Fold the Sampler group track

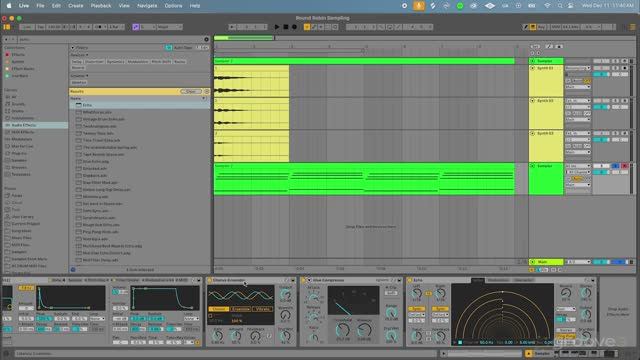(x=532, y=61)
